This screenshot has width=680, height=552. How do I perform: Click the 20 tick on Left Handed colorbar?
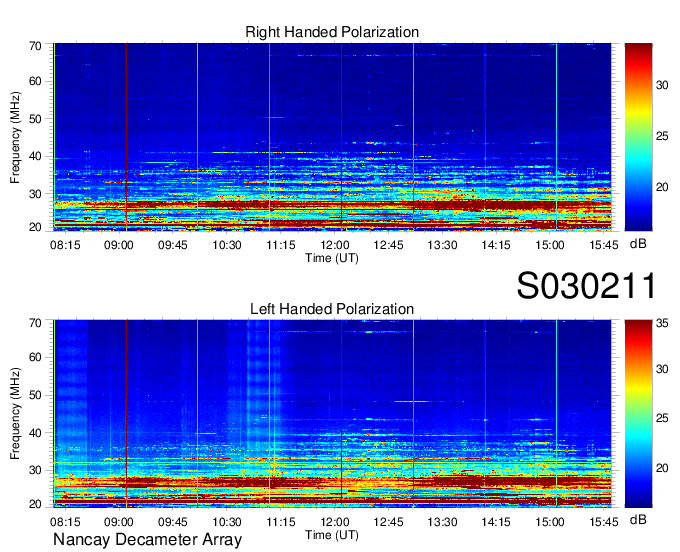[x=662, y=468]
